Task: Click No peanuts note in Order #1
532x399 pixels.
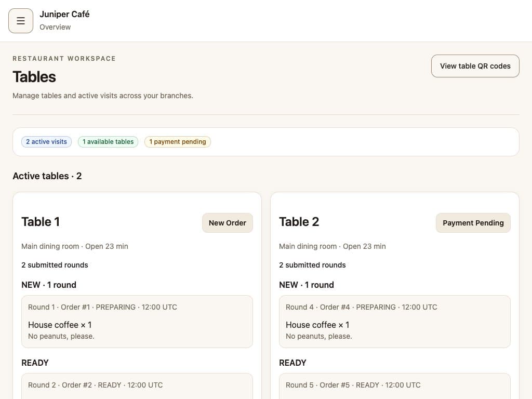Action: click(61, 336)
